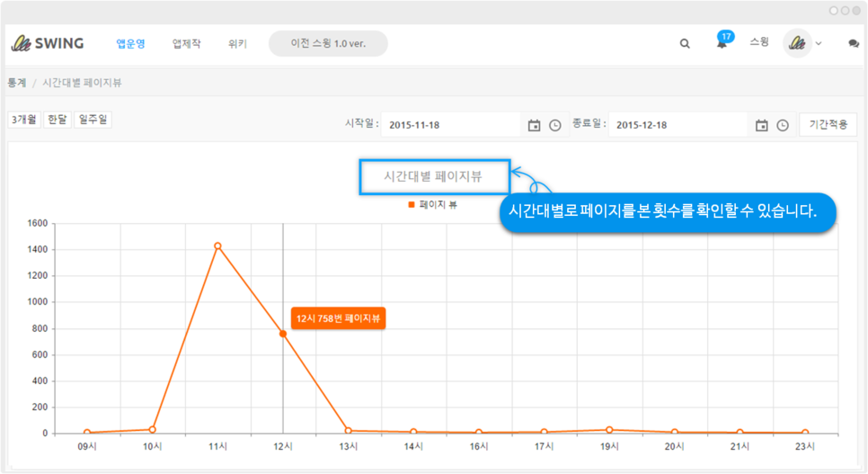Open start date calendar picker icon

click(x=534, y=125)
